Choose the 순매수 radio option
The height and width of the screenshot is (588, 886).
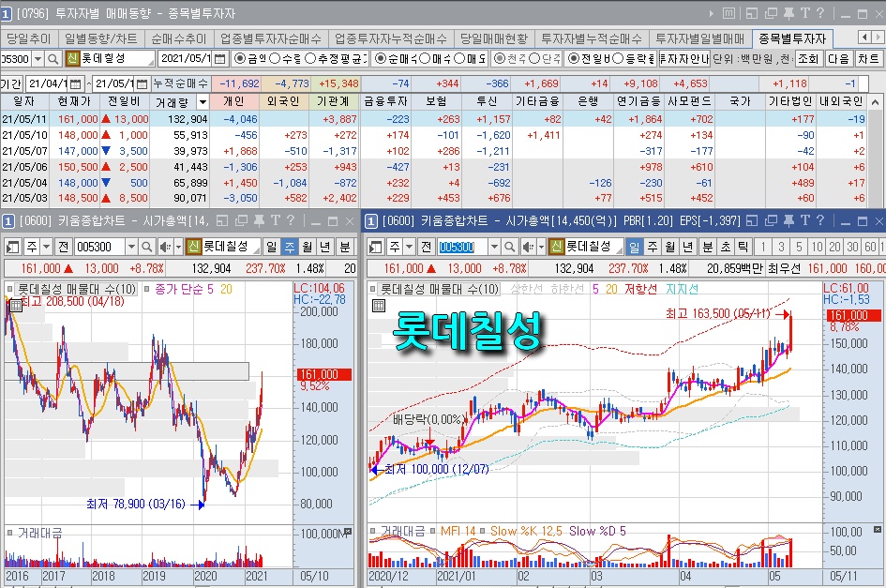pos(381,58)
